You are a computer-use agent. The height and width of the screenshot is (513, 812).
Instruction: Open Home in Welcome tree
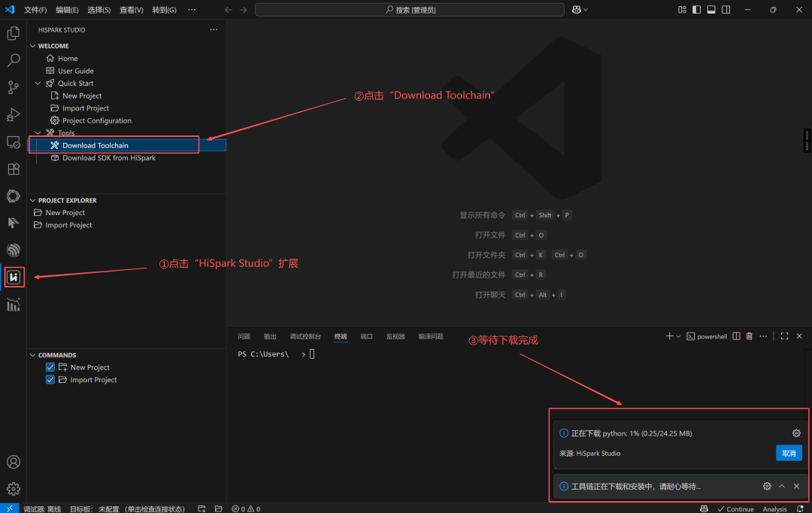(68, 59)
